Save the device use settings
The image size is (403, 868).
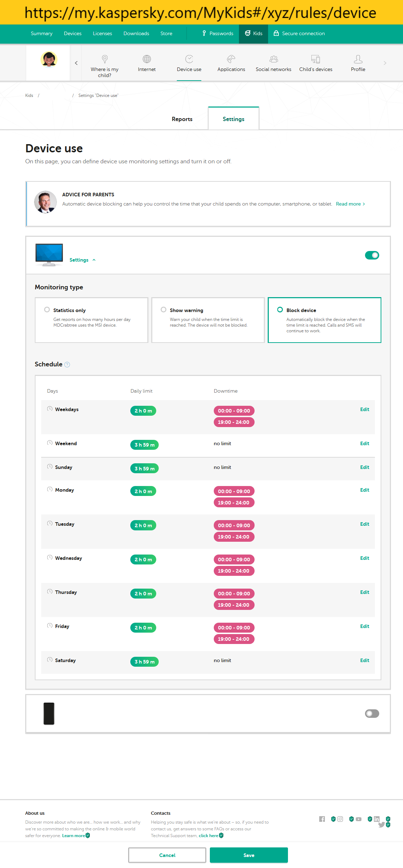[249, 855]
